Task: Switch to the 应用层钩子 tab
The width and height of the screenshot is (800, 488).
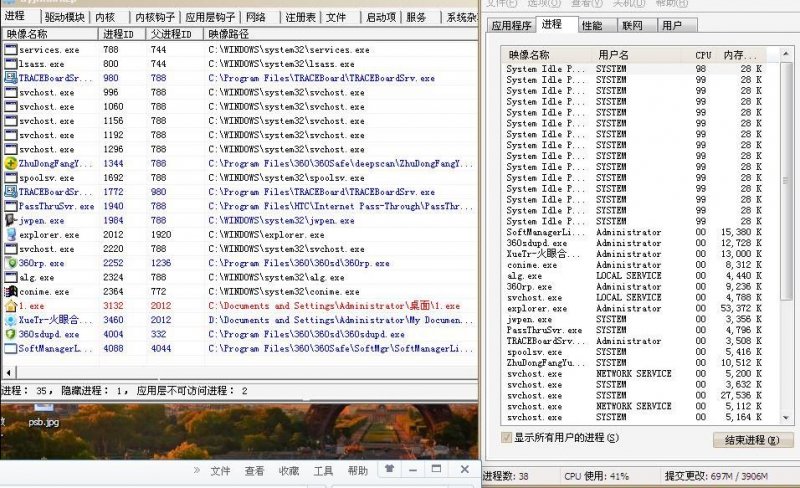Action: coord(210,17)
